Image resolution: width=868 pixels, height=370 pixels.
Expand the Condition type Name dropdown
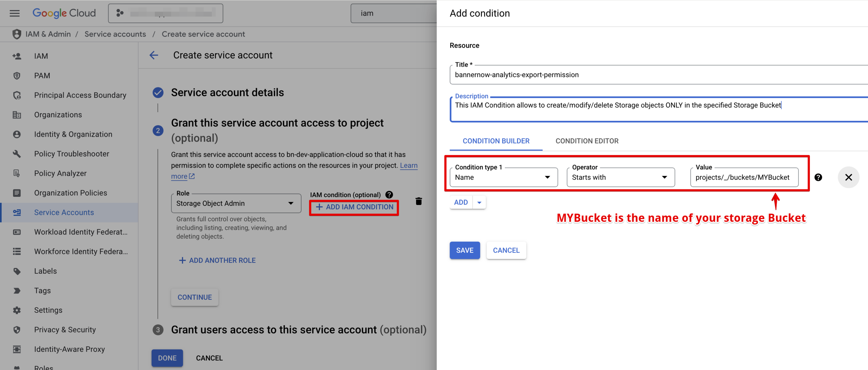coord(503,177)
